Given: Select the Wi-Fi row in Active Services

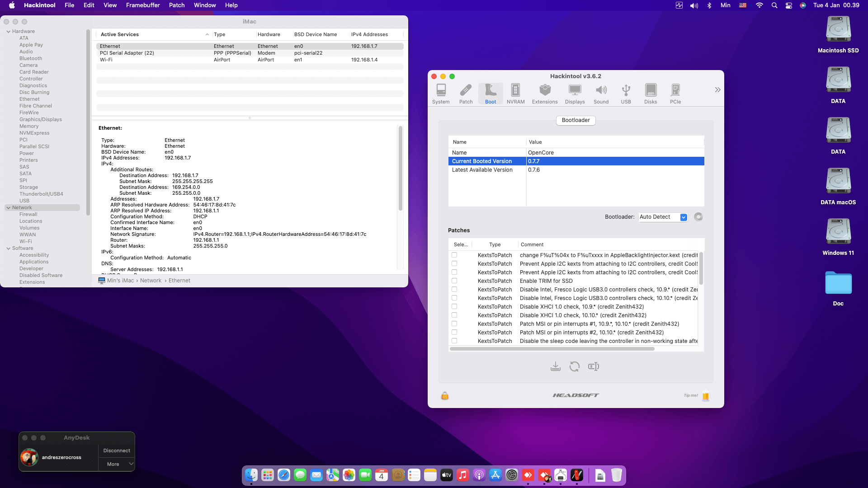Looking at the screenshot, I should click(x=250, y=60).
